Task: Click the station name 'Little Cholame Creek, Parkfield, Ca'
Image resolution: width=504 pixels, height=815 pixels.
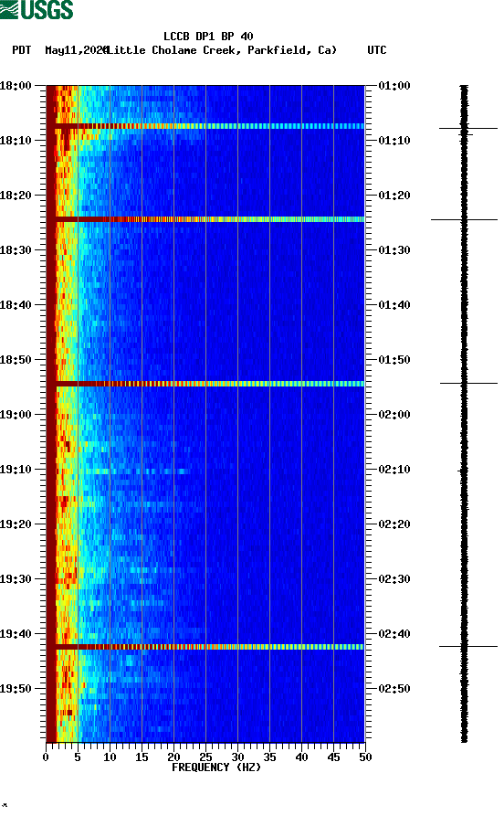Action: (x=222, y=50)
